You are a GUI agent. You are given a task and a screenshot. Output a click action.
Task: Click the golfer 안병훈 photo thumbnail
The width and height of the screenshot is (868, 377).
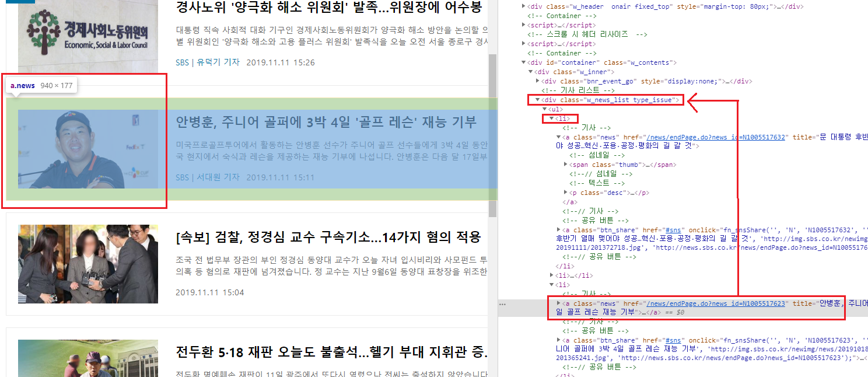click(x=88, y=149)
